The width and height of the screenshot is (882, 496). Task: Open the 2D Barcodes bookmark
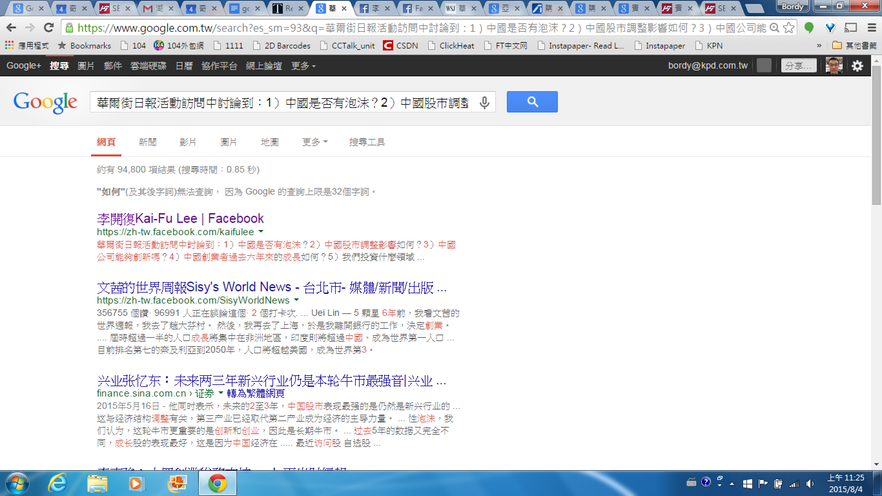(x=281, y=46)
